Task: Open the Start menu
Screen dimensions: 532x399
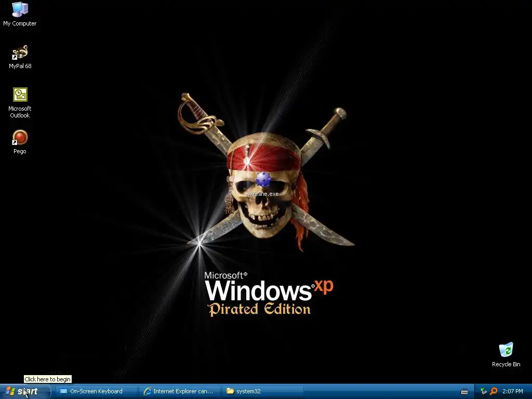Action: 24,392
